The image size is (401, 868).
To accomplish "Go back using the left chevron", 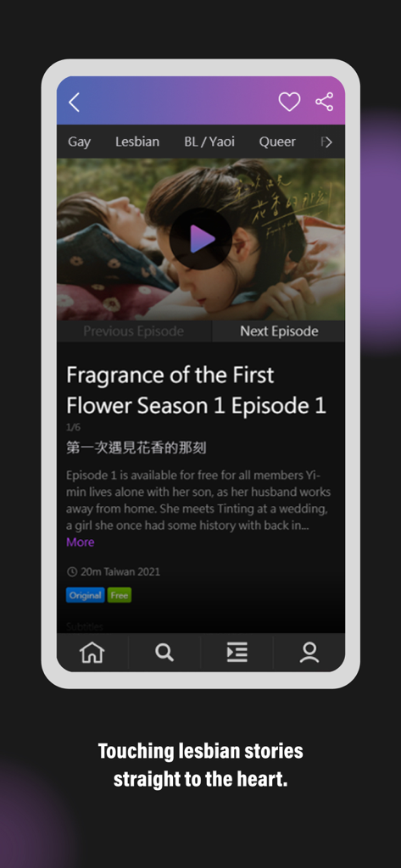I will (75, 103).
